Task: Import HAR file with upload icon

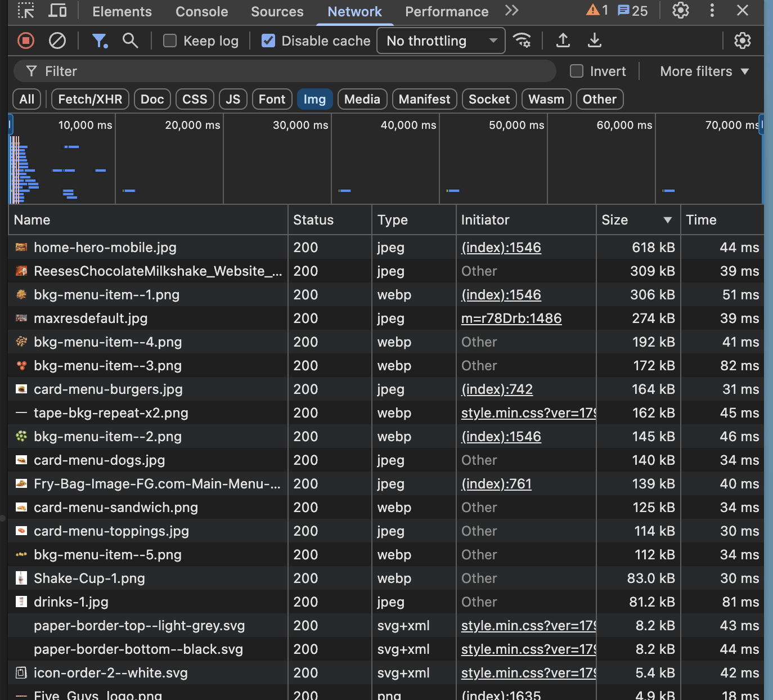Action: pyautogui.click(x=563, y=41)
